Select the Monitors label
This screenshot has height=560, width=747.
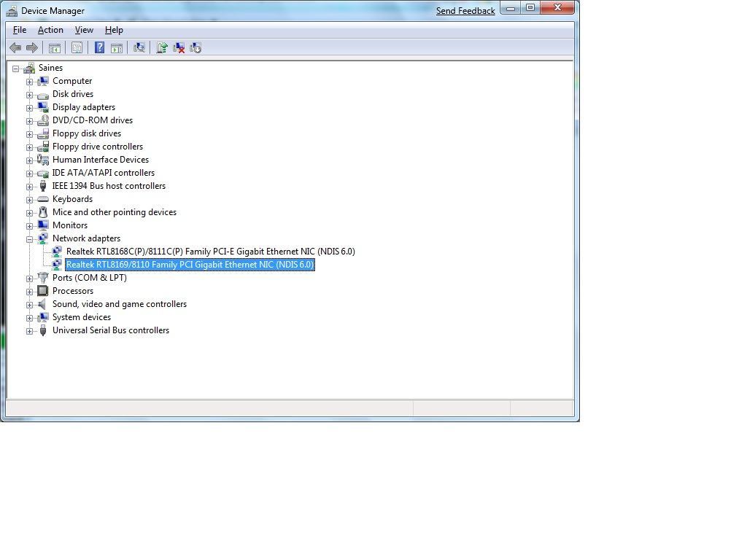pyautogui.click(x=70, y=225)
